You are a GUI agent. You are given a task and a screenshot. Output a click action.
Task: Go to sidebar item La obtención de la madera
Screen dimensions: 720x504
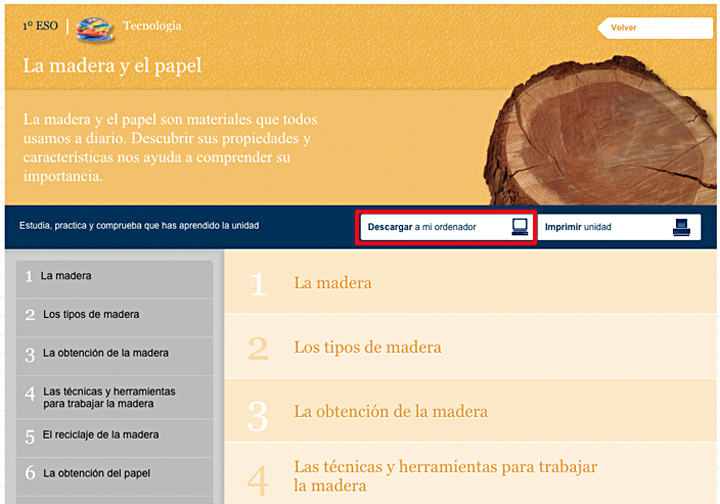point(115,353)
